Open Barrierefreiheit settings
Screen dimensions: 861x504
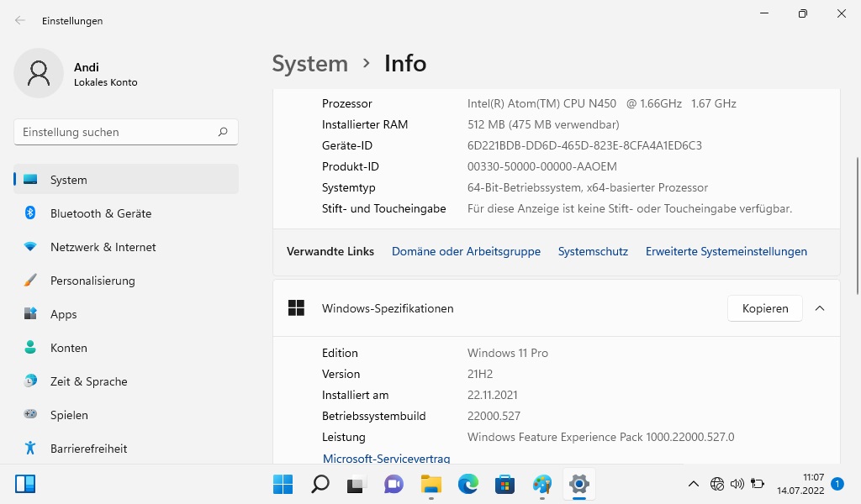(x=88, y=449)
